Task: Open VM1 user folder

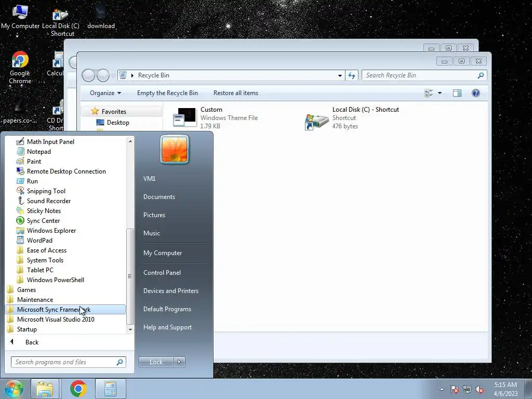Action: point(149,179)
